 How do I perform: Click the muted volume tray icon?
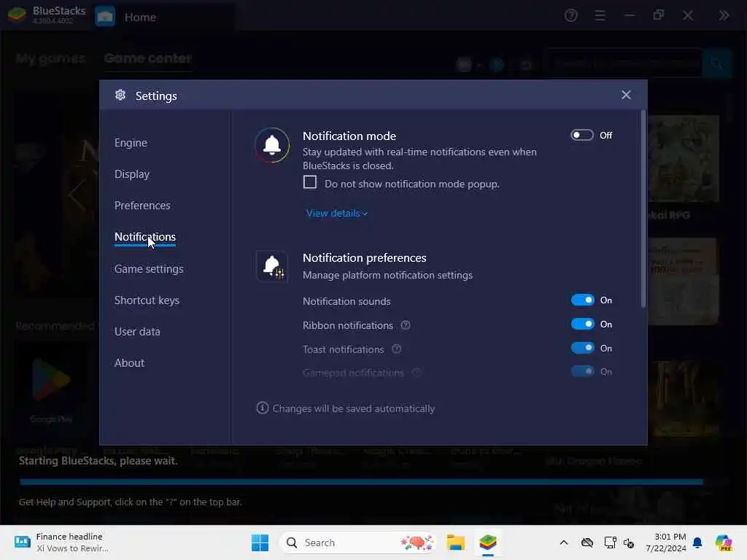click(629, 543)
